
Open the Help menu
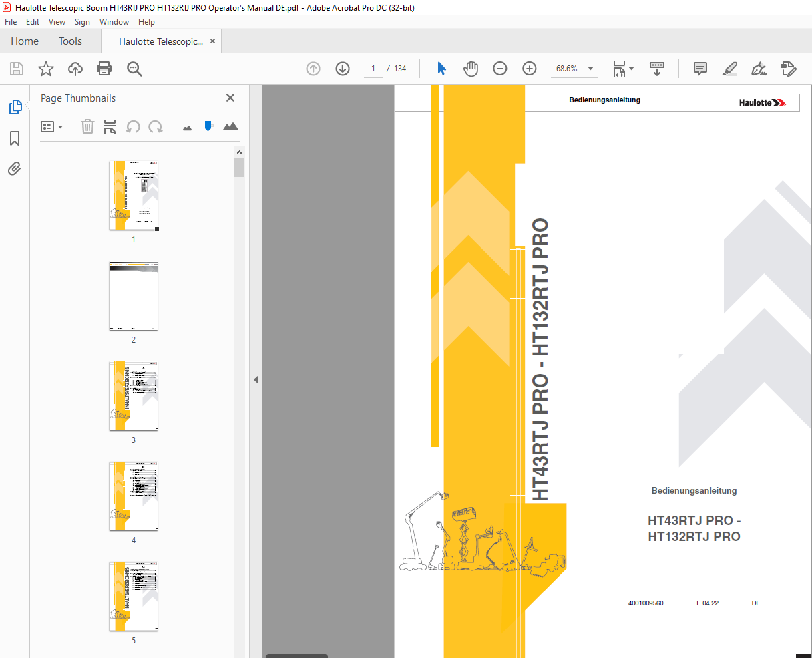146,22
